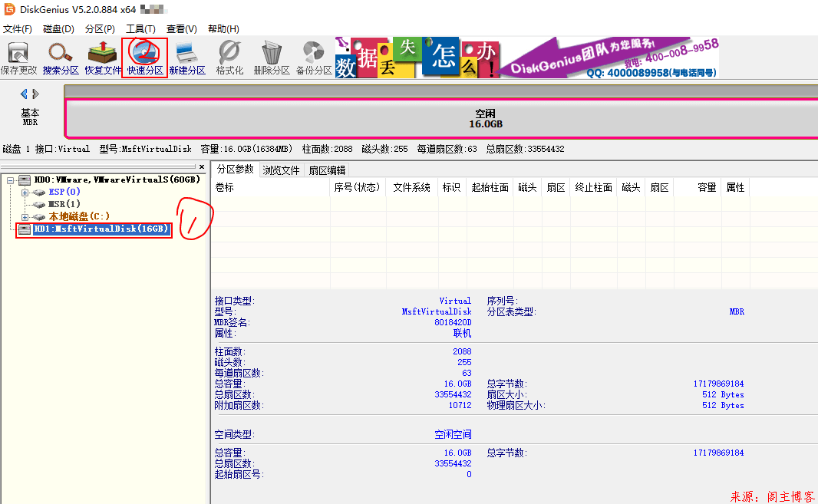Click the 每道扇区数 value 63 in details

click(x=467, y=373)
